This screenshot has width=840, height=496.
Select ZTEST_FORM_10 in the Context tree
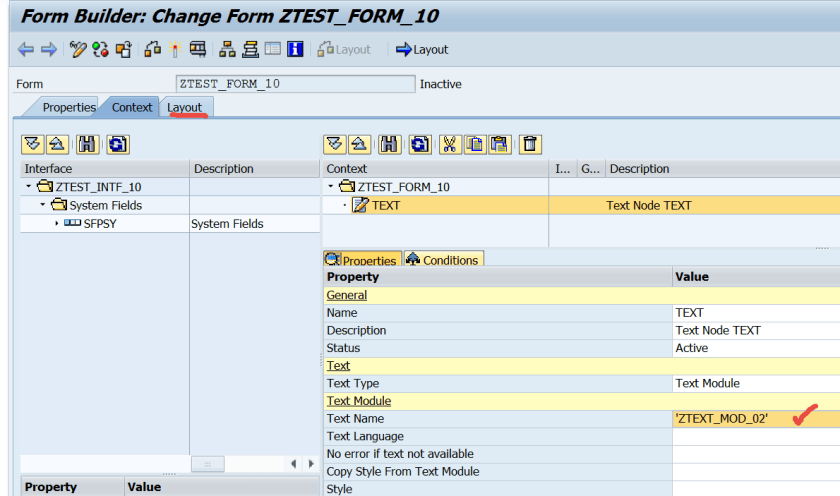click(403, 187)
